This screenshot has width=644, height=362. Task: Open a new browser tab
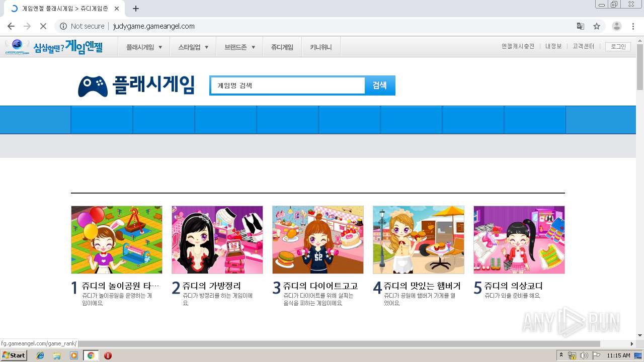coord(136,9)
